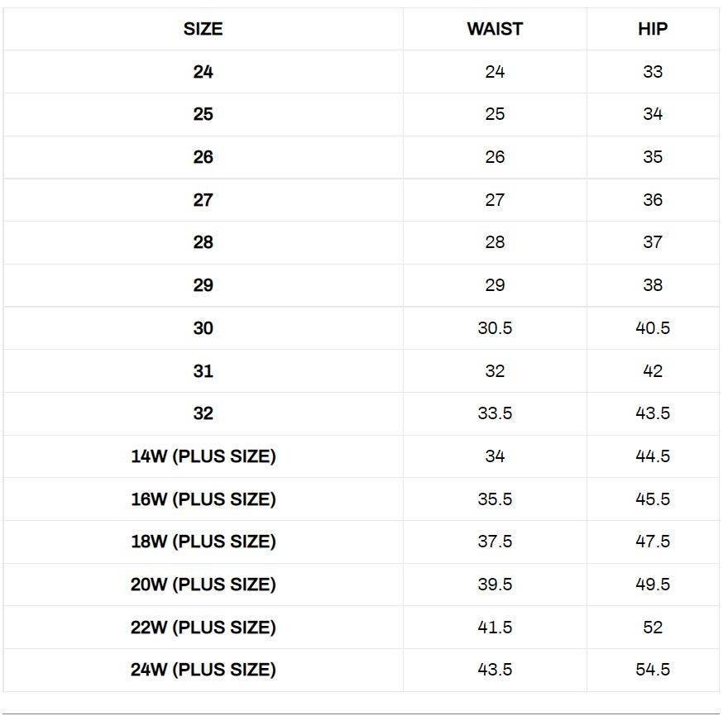The height and width of the screenshot is (716, 728).
Task: Click the 24W (PLUS SIZE) label
Action: [x=203, y=669]
